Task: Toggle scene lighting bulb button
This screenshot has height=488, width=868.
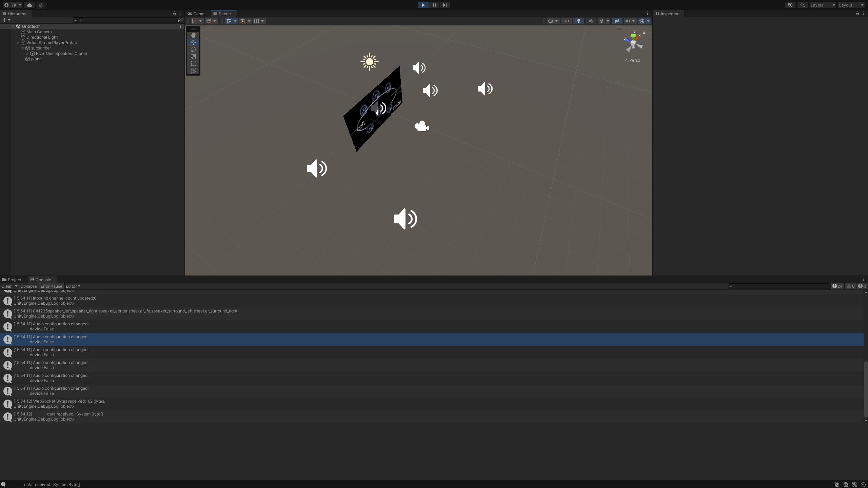Action: click(x=578, y=21)
